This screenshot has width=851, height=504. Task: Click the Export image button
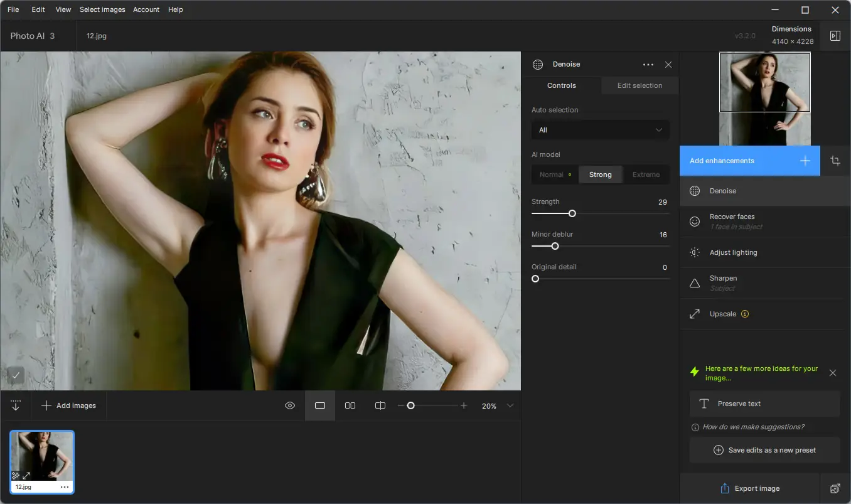(x=749, y=488)
